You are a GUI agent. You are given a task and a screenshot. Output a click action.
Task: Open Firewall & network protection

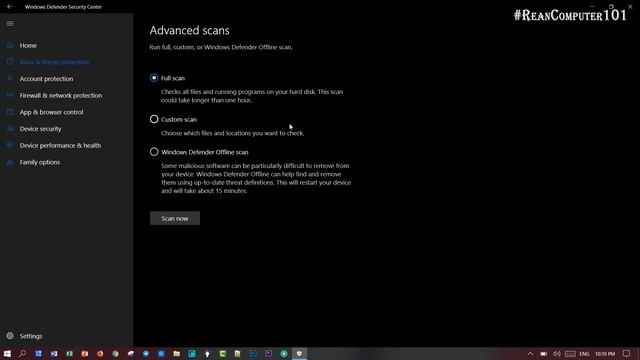tap(61, 96)
